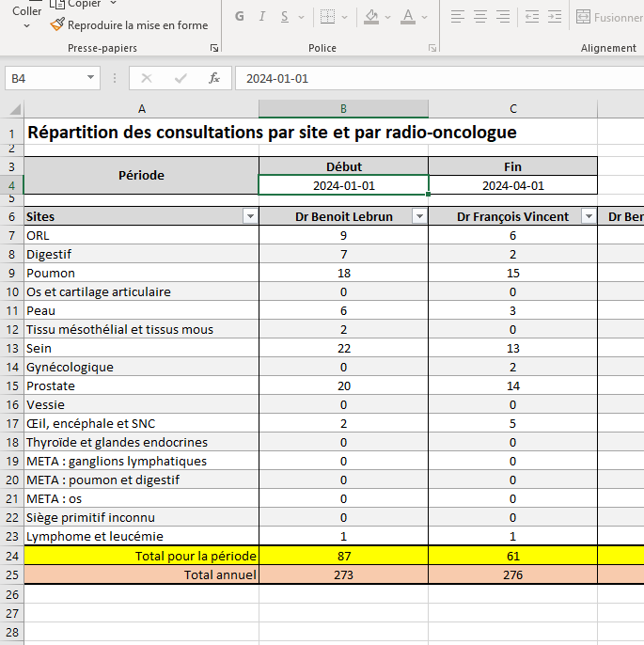Apply cell borders icon

(328, 17)
